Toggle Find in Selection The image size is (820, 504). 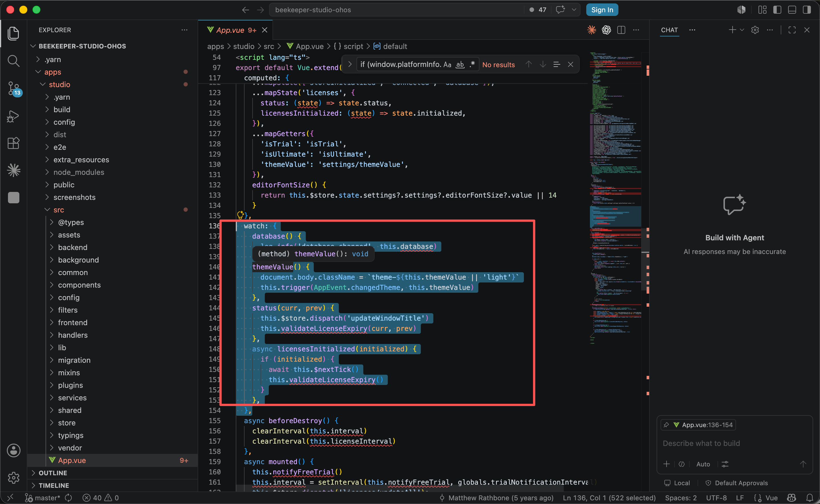click(x=556, y=64)
